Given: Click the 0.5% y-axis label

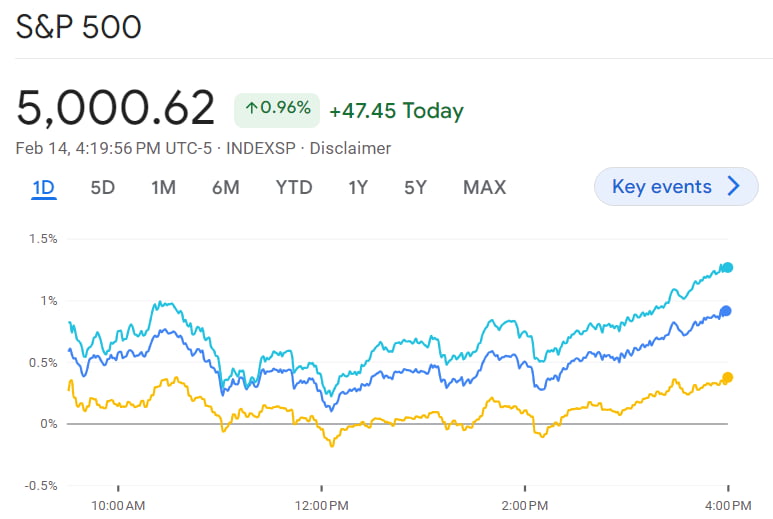Looking at the screenshot, I should point(43,363).
